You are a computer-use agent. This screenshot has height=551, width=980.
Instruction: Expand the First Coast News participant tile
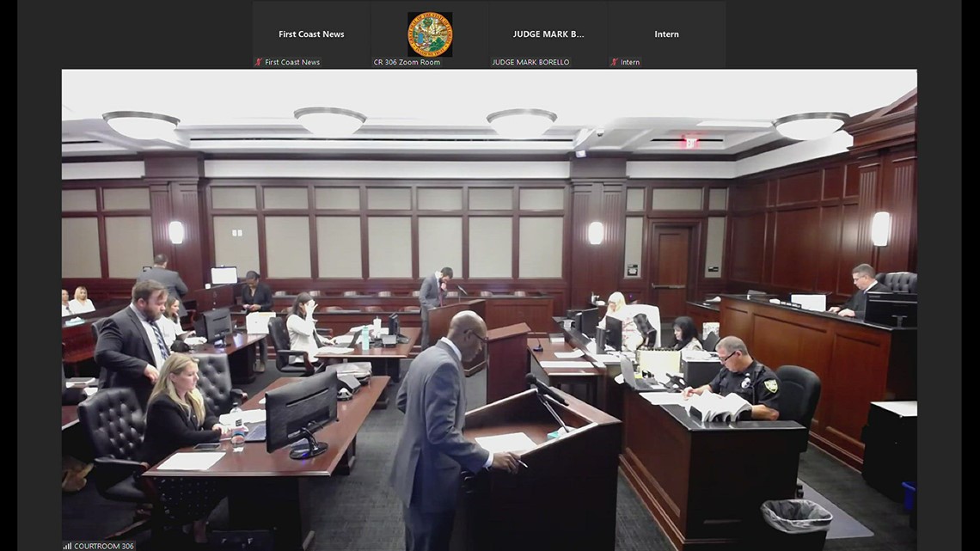pyautogui.click(x=311, y=34)
